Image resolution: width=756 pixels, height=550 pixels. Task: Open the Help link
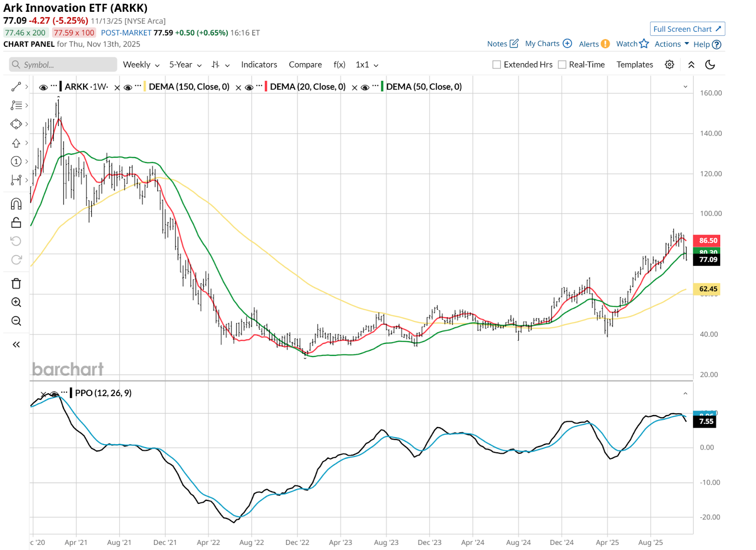click(x=707, y=44)
